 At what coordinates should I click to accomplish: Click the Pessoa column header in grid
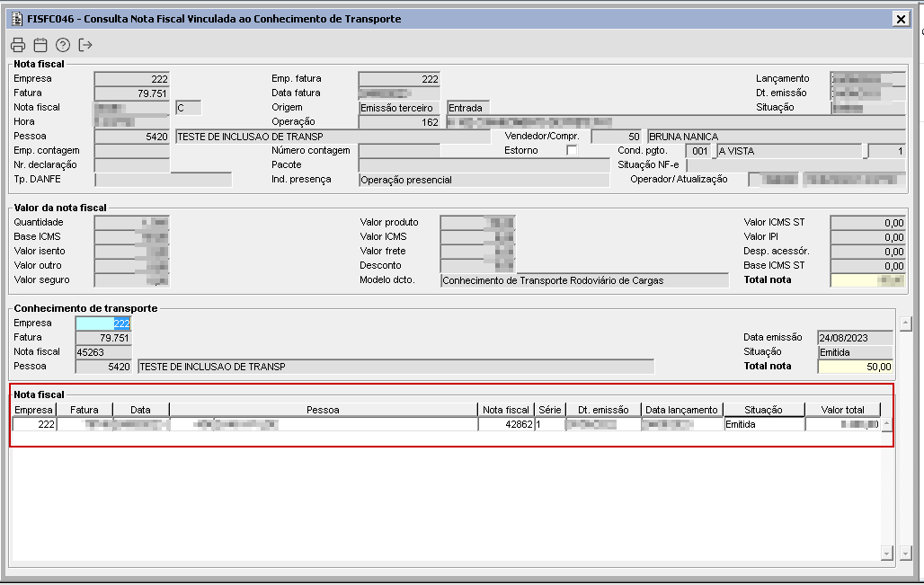323,410
